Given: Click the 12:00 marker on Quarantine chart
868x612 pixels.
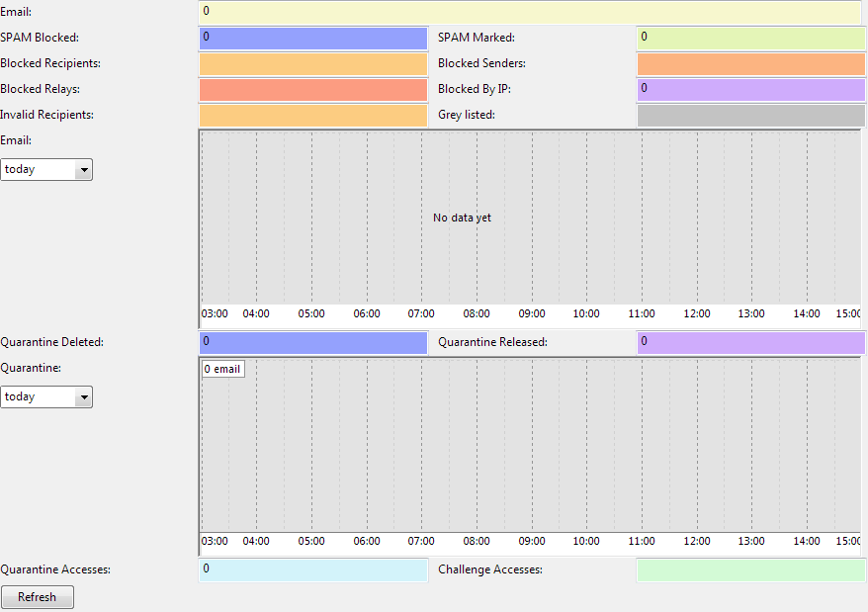Looking at the screenshot, I should [x=697, y=541].
